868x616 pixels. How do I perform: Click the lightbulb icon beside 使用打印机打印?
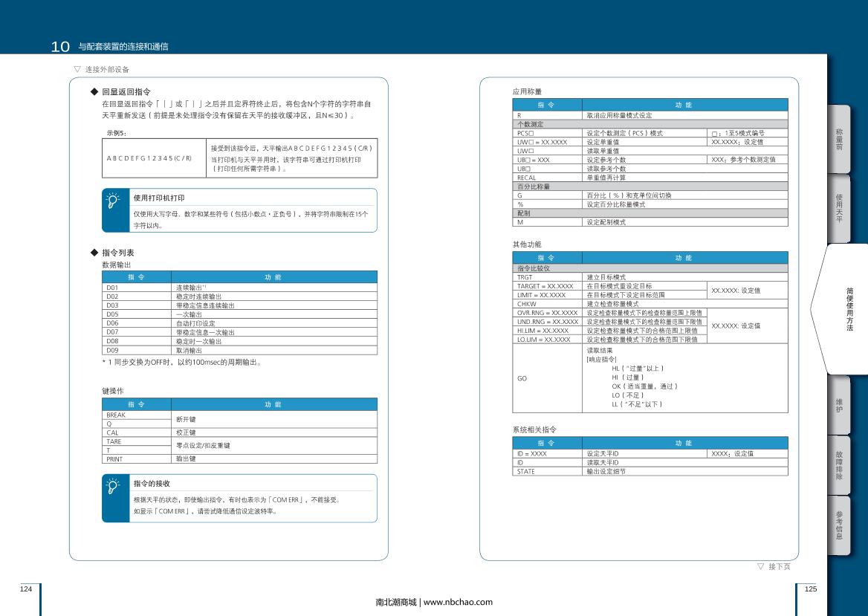113,200
